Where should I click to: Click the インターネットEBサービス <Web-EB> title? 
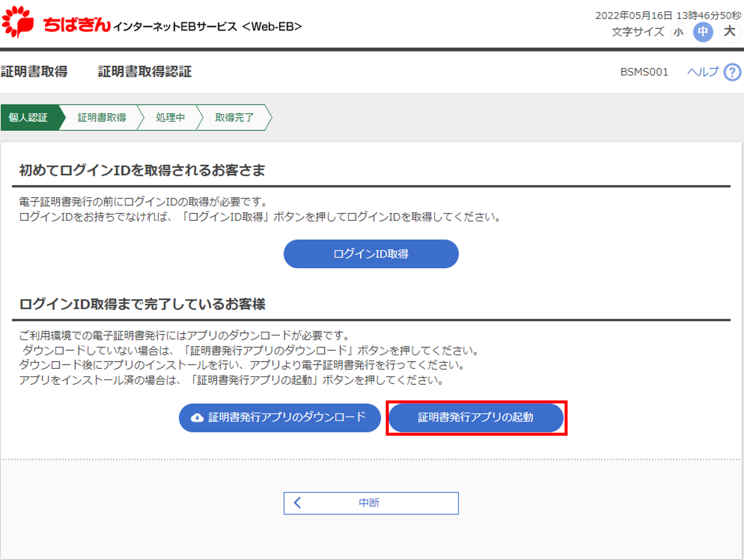coord(208,26)
